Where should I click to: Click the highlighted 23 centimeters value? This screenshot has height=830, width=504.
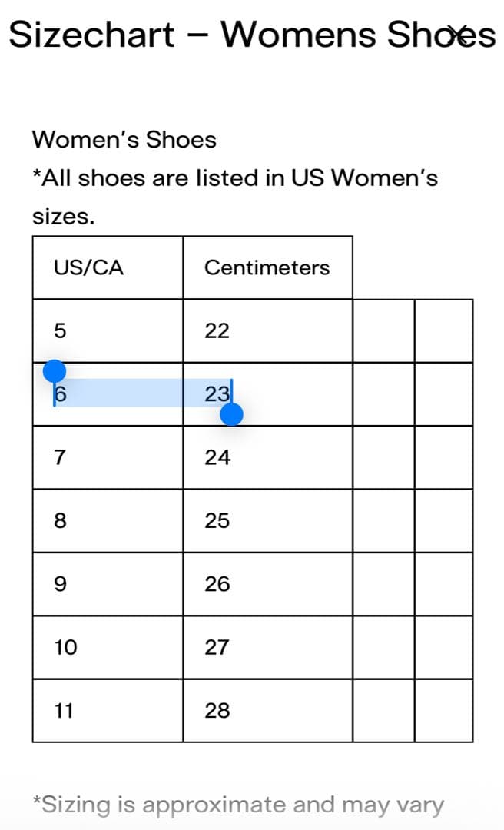coord(217,393)
